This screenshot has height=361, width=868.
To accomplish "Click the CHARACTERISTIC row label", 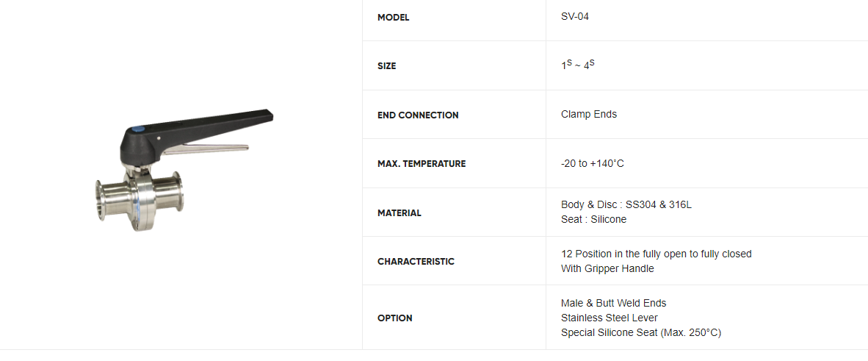I will [x=416, y=262].
